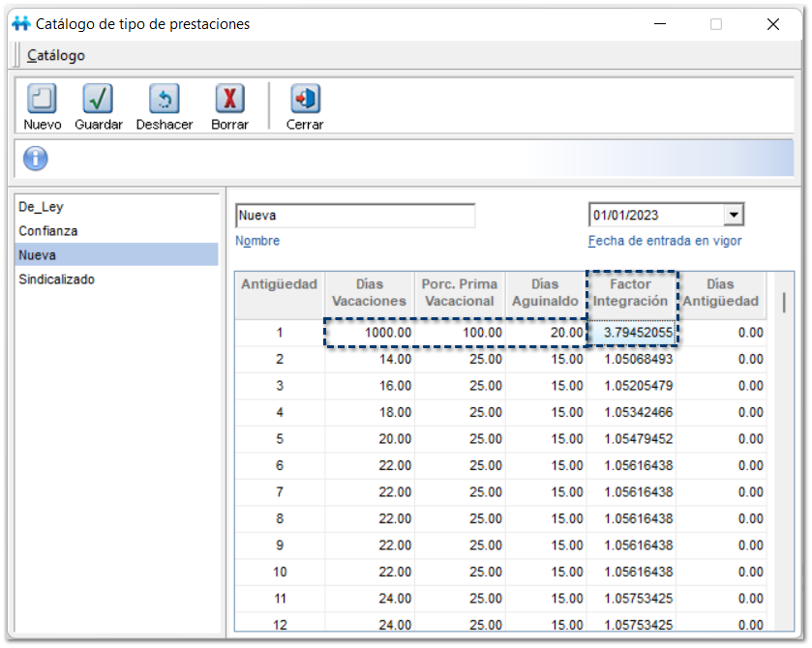Click the application icon in the title bar
Viewport: 812px width, 648px height.
20,24
